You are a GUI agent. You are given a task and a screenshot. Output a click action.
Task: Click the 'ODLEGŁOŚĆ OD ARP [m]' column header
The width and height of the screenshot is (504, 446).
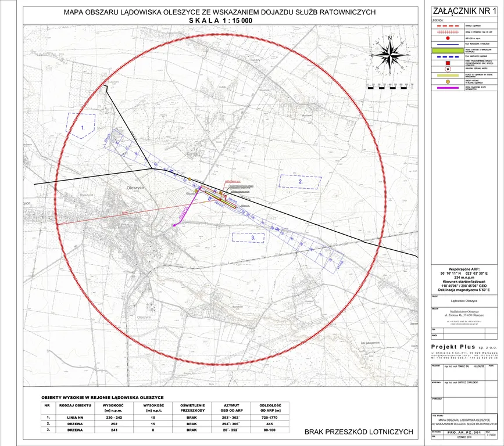[x=270, y=408]
